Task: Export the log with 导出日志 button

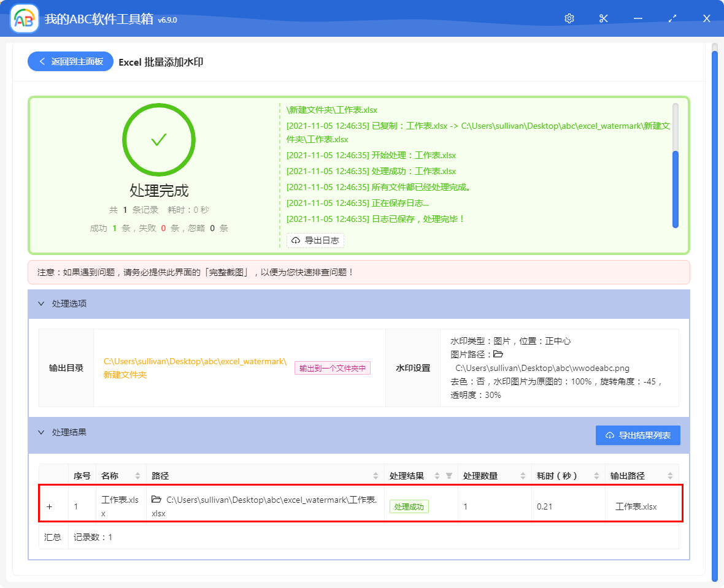Action: pos(315,241)
